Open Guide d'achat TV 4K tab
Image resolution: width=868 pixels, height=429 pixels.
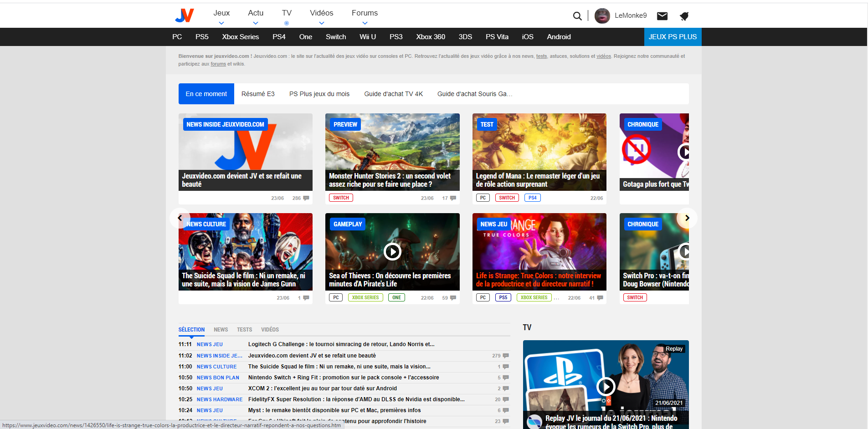394,94
